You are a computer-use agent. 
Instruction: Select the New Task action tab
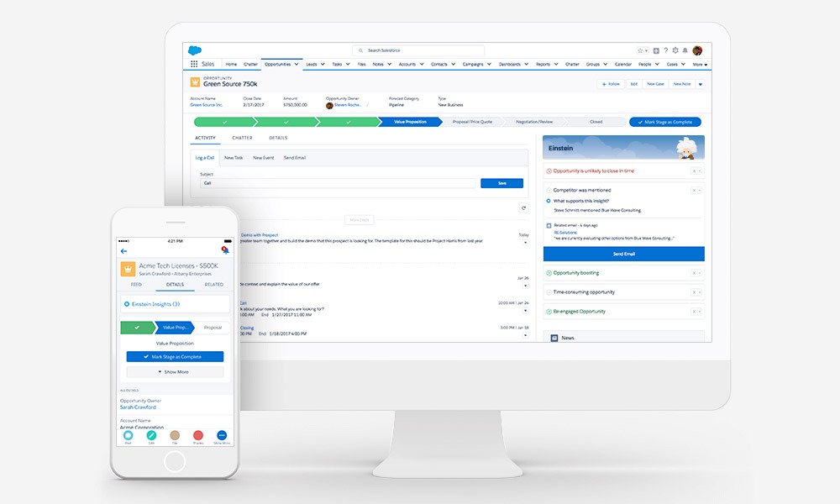point(234,158)
